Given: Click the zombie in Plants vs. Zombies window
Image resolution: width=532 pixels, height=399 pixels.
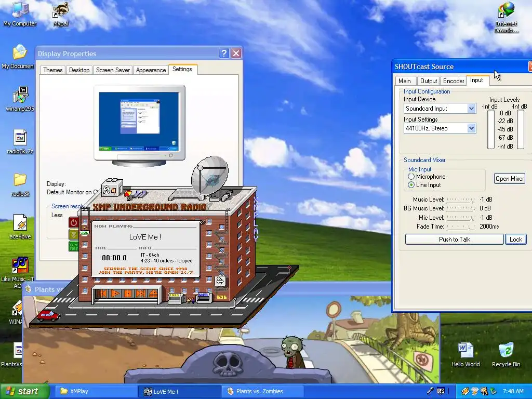Looking at the screenshot, I should coord(293,352).
